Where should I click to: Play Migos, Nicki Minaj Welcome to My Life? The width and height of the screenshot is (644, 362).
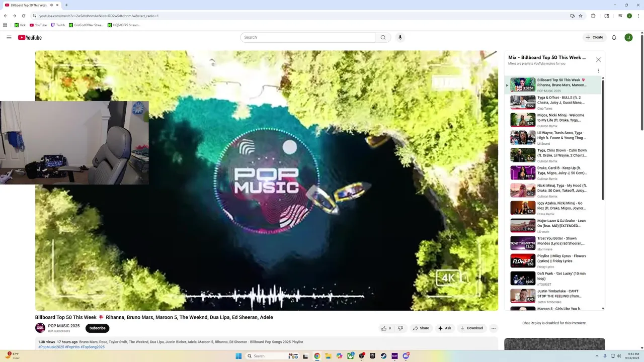[x=553, y=120]
